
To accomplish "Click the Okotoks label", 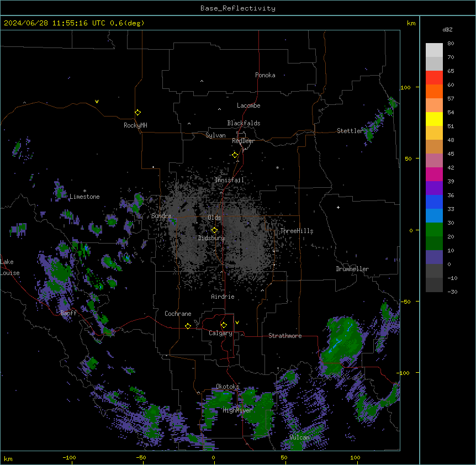I will (228, 387).
